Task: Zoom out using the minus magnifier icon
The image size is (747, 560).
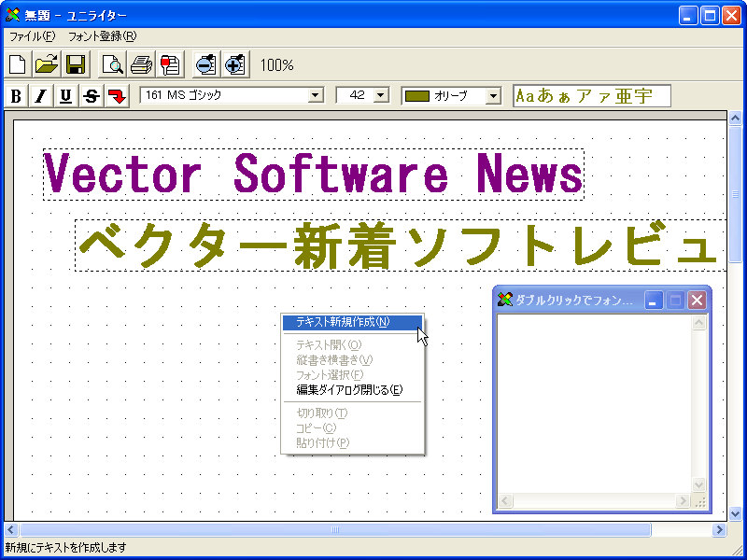Action: pos(206,64)
